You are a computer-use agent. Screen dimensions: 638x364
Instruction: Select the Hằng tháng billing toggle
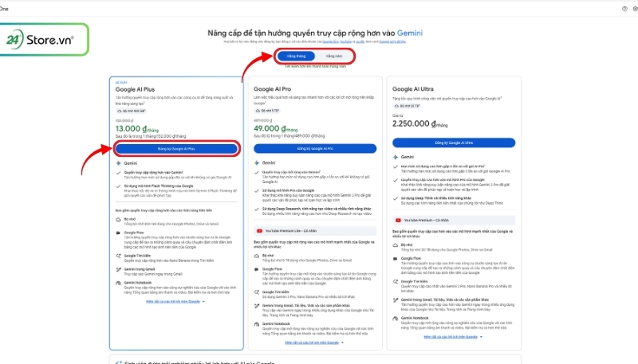(296, 56)
